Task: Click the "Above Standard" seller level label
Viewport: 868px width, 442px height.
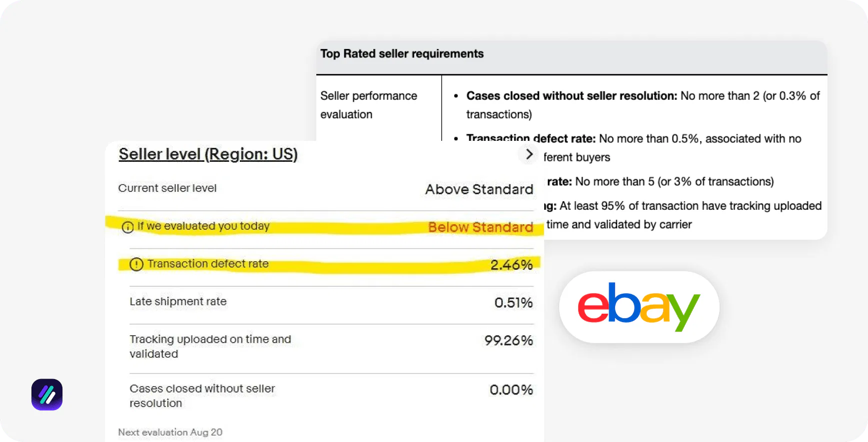Action: [x=478, y=189]
